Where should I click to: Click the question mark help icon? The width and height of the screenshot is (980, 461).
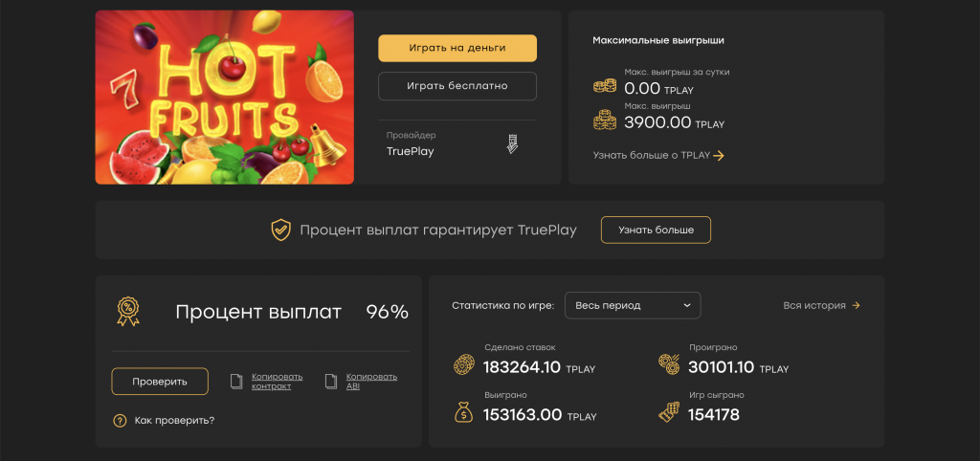point(120,420)
